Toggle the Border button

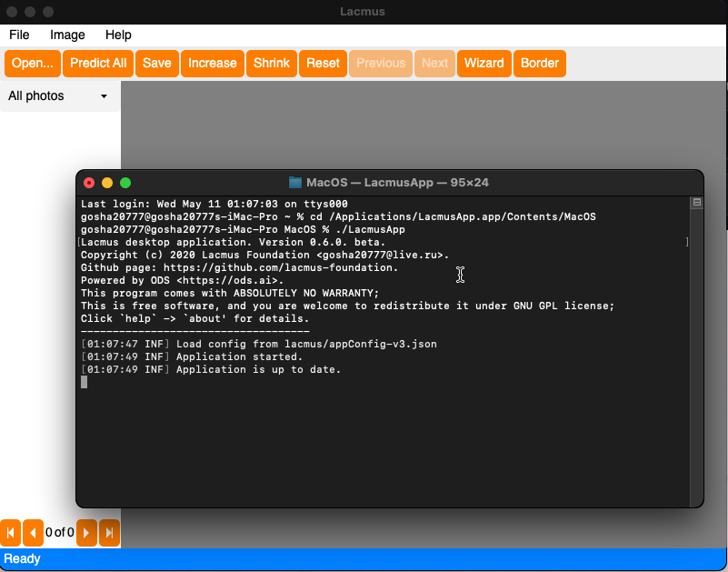[540, 63]
